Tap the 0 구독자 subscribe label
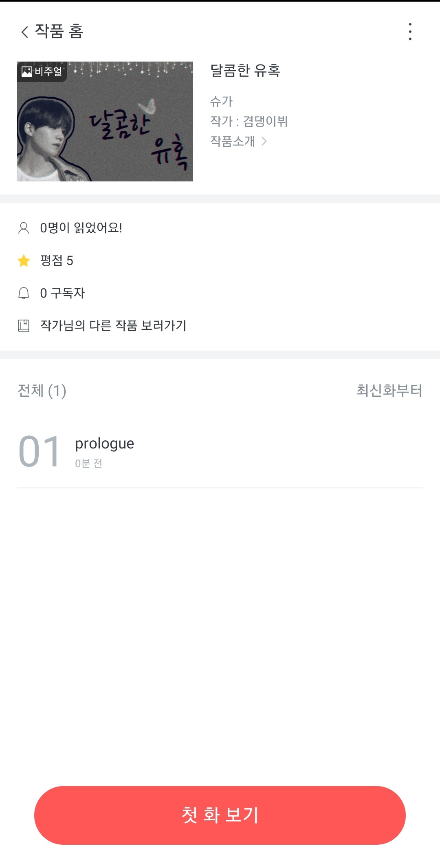 tap(62, 293)
